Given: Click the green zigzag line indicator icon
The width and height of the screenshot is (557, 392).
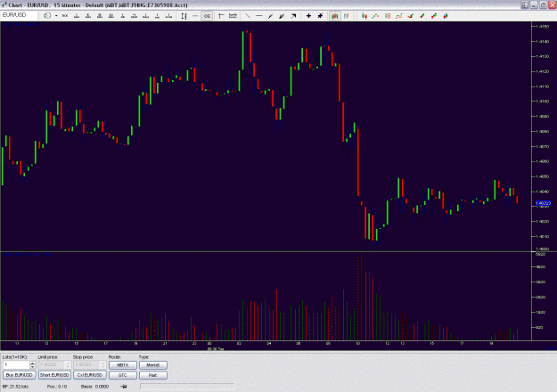Looking at the screenshot, I should pyautogui.click(x=375, y=16).
